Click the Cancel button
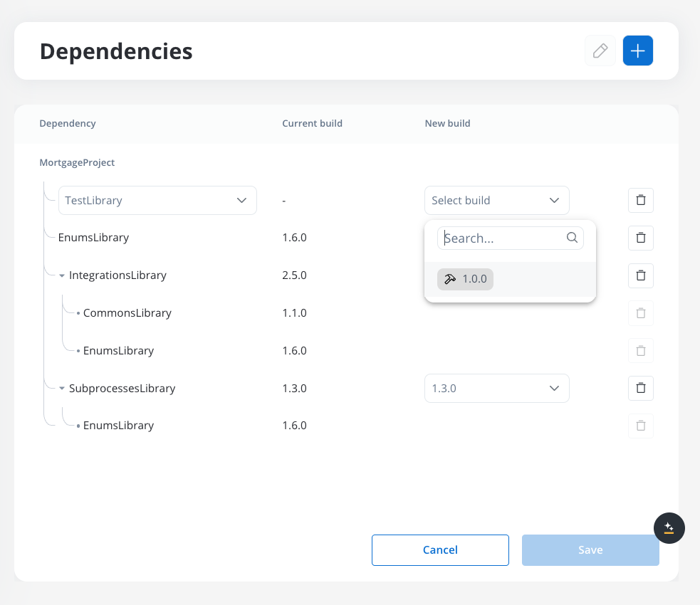Image resolution: width=700 pixels, height=605 pixels. click(x=440, y=550)
